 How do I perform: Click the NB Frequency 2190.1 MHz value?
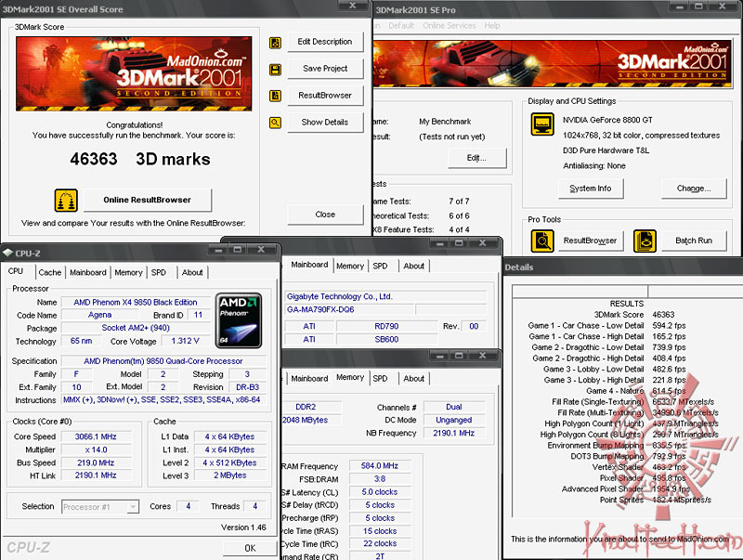tap(454, 433)
